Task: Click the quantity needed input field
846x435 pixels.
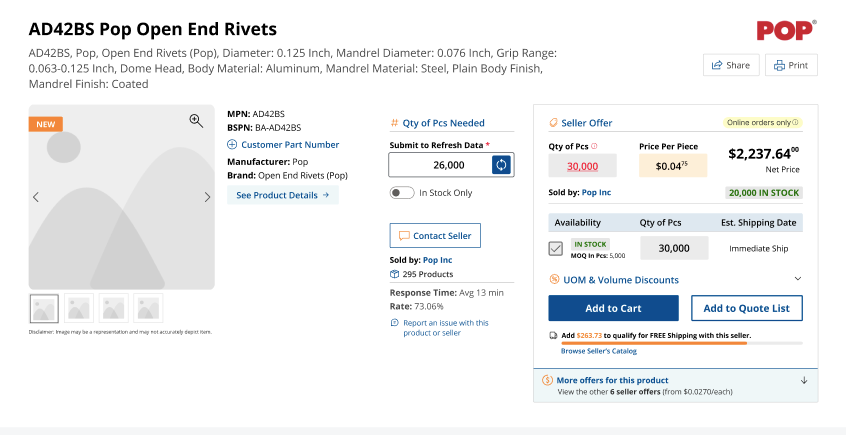Action: coord(440,165)
